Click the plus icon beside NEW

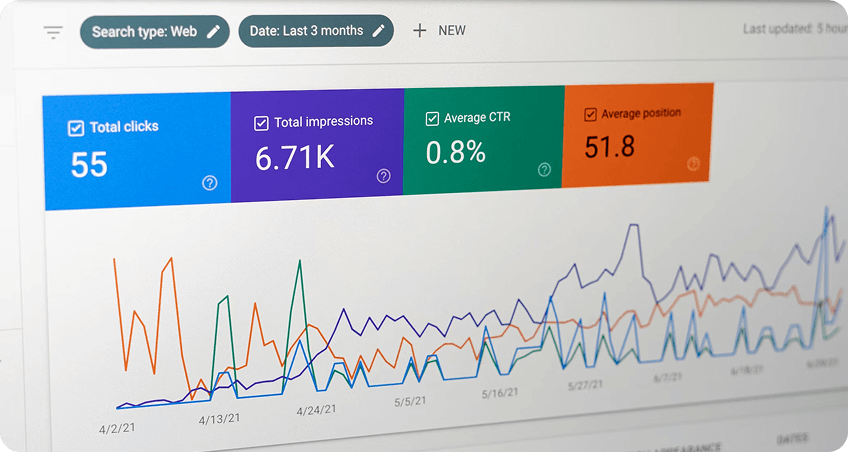[x=419, y=30]
